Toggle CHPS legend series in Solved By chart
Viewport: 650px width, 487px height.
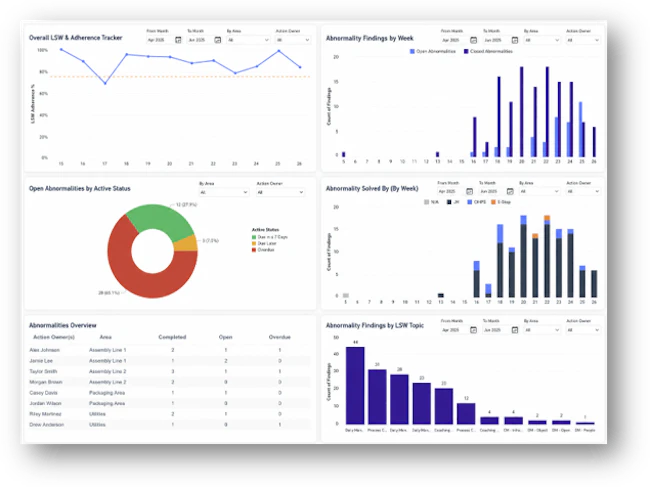tap(477, 202)
